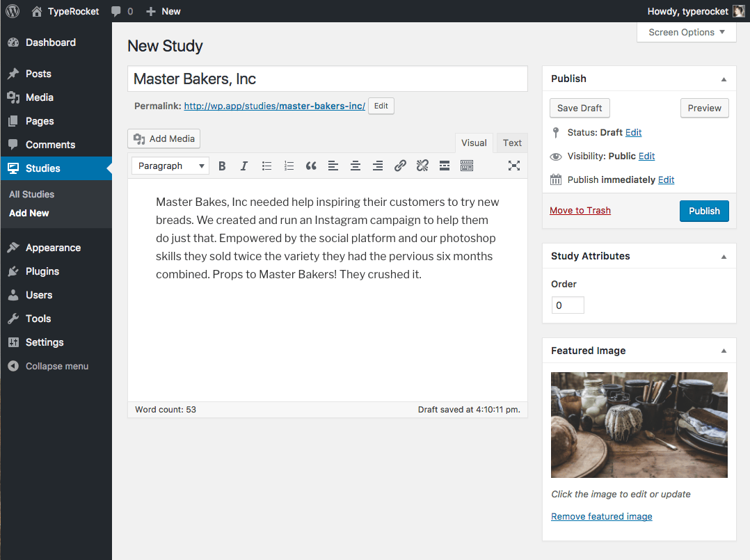Screen dimensions: 750x560
Task: Toggle italic formatting
Action: [244, 166]
